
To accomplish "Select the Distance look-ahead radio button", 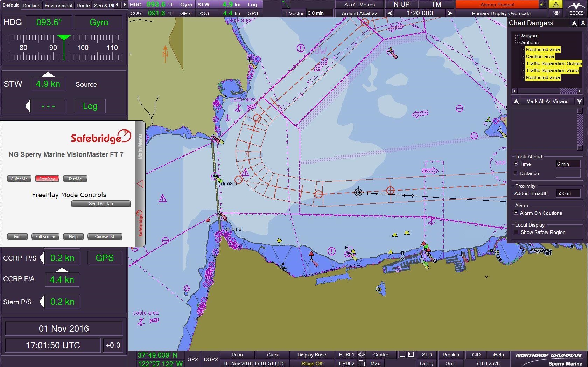I will 516,173.
